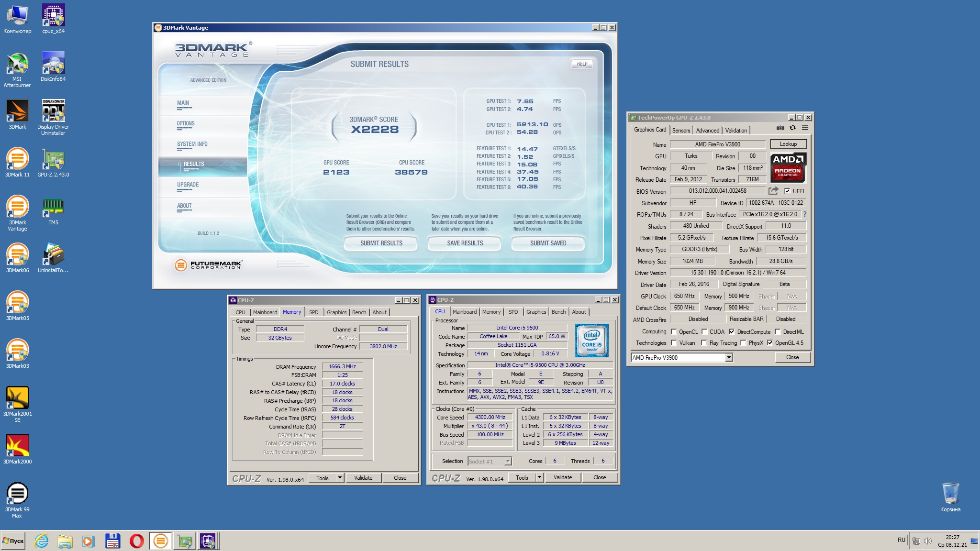Open the TM5 memory test icon
Screen dimensions: 980x551
(x=53, y=210)
